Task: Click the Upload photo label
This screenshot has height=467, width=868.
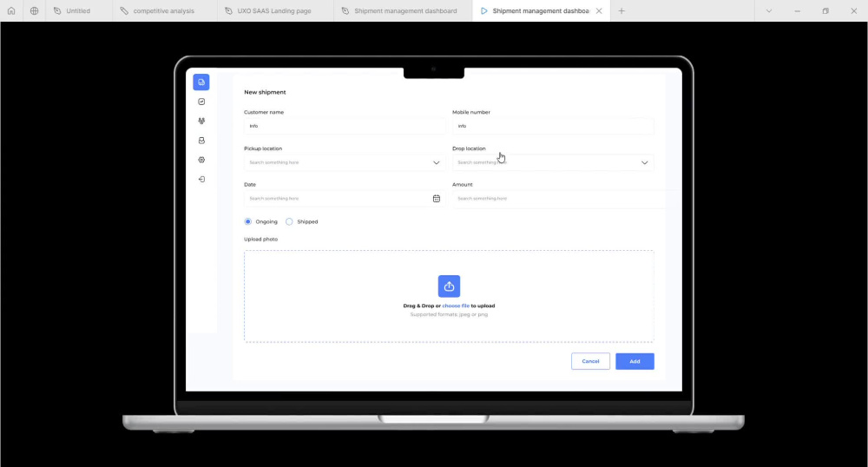Action: coord(260,239)
